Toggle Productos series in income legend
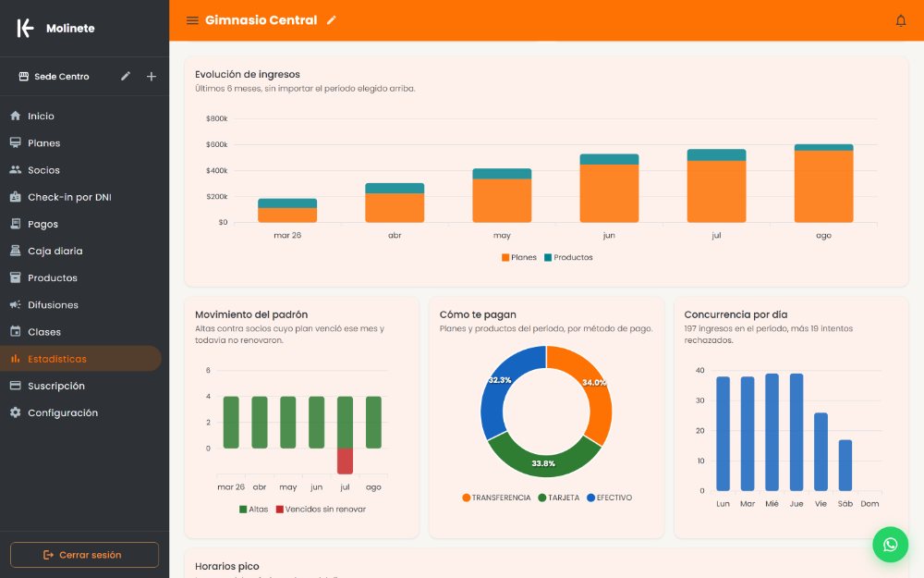This screenshot has height=578, width=924. [568, 258]
